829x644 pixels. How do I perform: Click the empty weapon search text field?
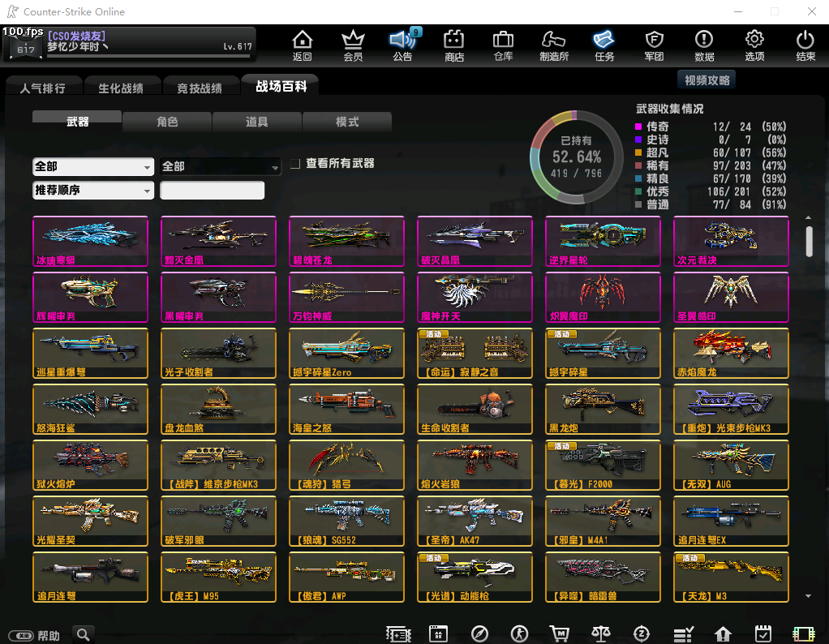(213, 191)
